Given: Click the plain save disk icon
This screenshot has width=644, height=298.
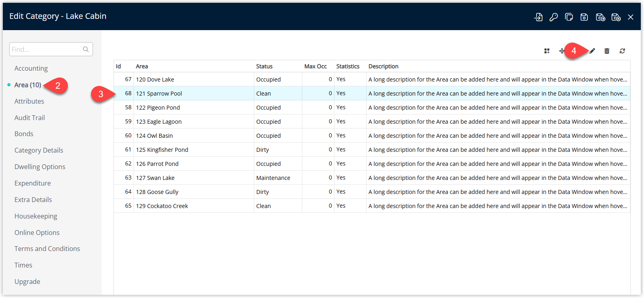Looking at the screenshot, I should pos(584,17).
